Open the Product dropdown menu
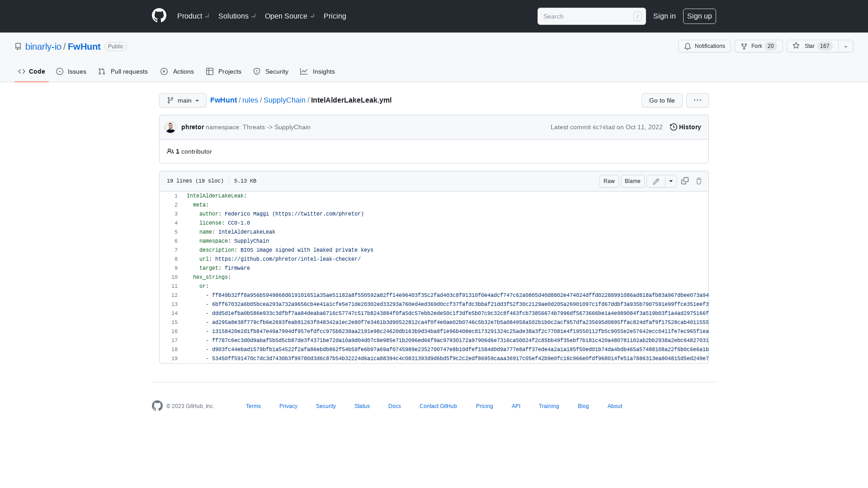The height and width of the screenshot is (488, 868). 193,16
